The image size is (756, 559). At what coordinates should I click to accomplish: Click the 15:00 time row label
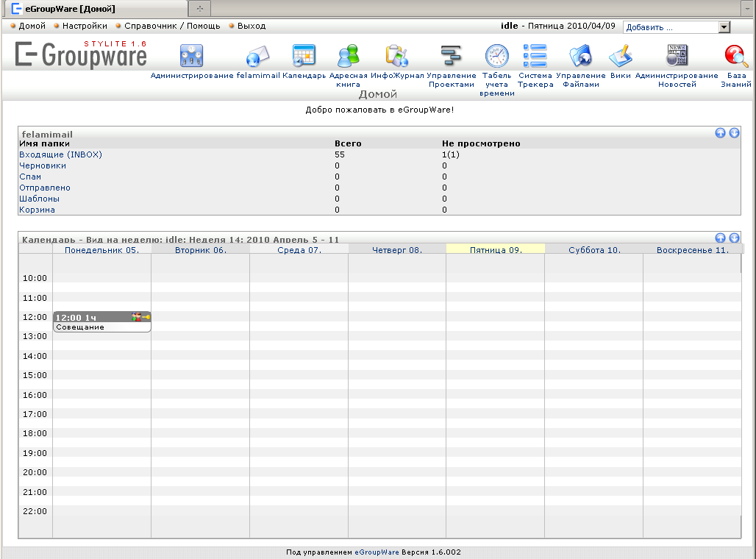(x=35, y=375)
